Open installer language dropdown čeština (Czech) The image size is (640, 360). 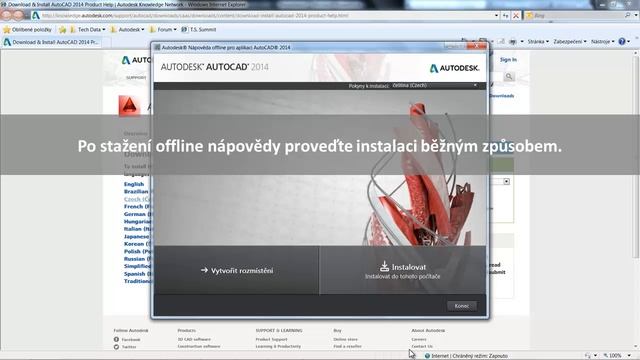[435, 85]
